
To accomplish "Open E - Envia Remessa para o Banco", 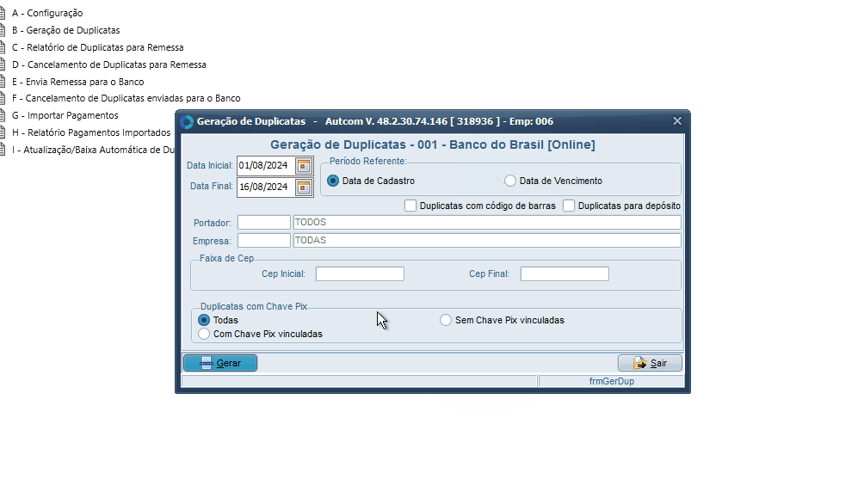I will [x=77, y=82].
